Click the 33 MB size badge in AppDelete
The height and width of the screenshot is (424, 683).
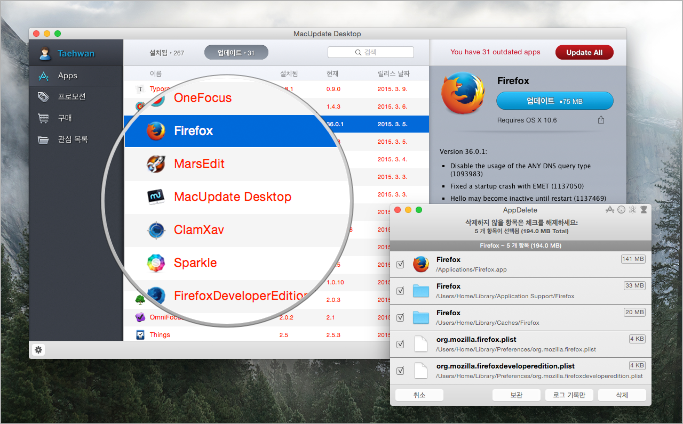coord(635,285)
